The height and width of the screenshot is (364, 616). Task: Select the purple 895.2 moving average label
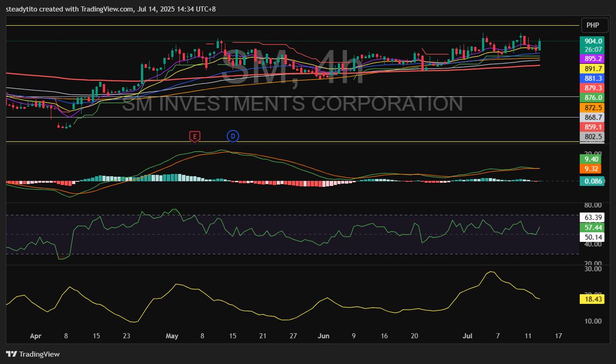point(593,59)
